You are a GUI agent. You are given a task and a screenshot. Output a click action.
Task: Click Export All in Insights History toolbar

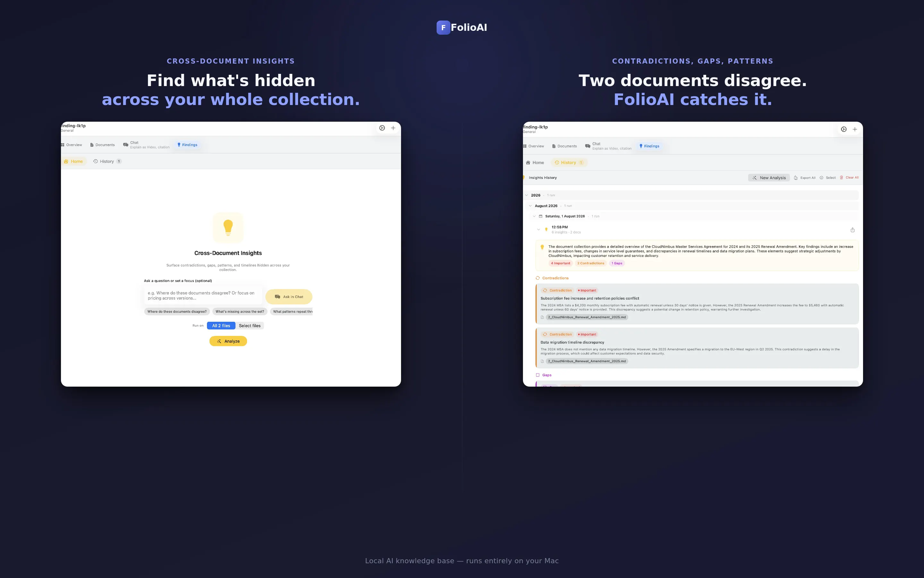(x=805, y=178)
